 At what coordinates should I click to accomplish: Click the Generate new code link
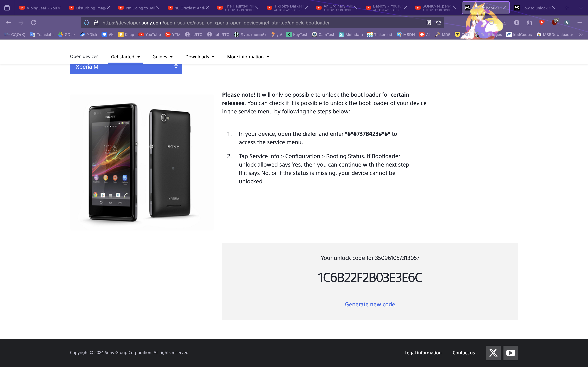(x=370, y=304)
